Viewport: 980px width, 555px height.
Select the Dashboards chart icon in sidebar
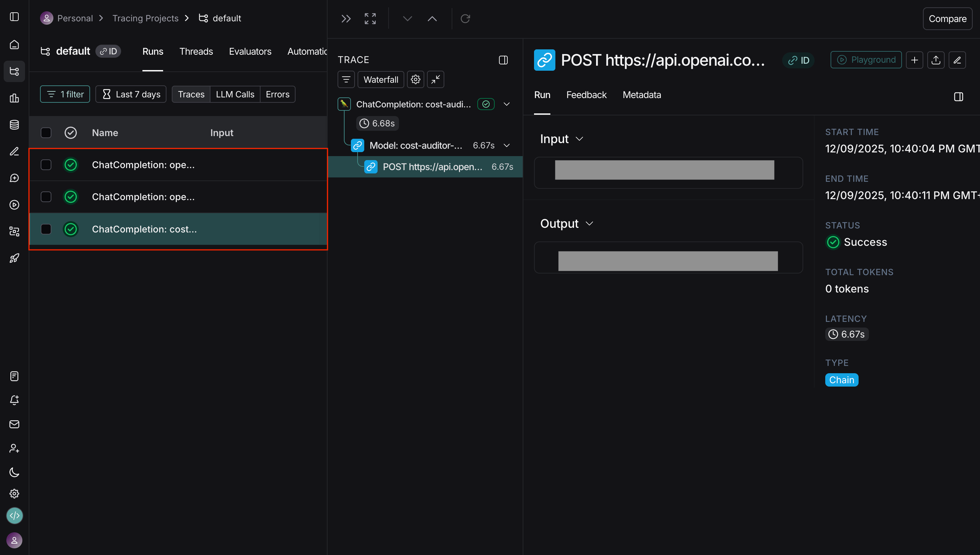(x=14, y=98)
